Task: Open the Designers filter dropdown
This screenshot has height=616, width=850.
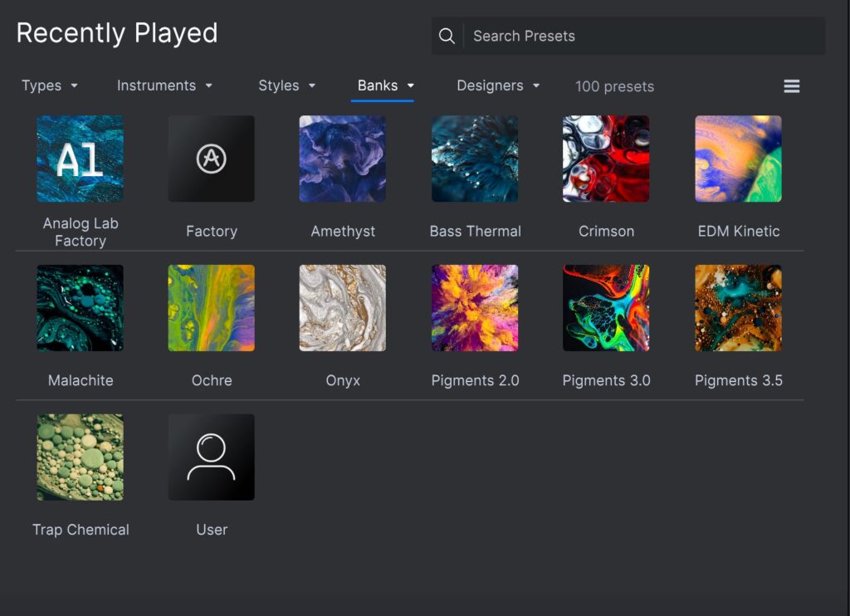Action: pos(498,86)
